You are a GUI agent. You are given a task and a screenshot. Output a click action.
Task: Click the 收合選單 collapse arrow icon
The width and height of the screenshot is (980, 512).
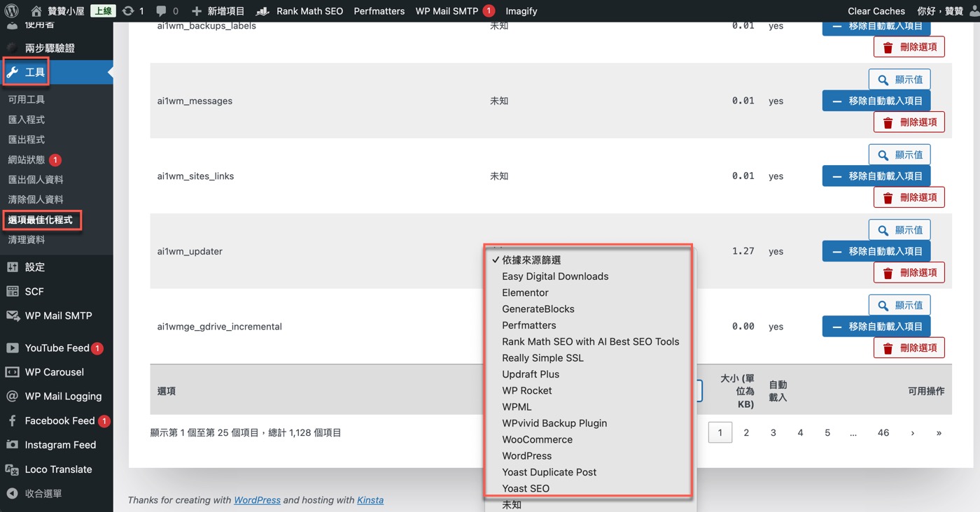(x=12, y=493)
